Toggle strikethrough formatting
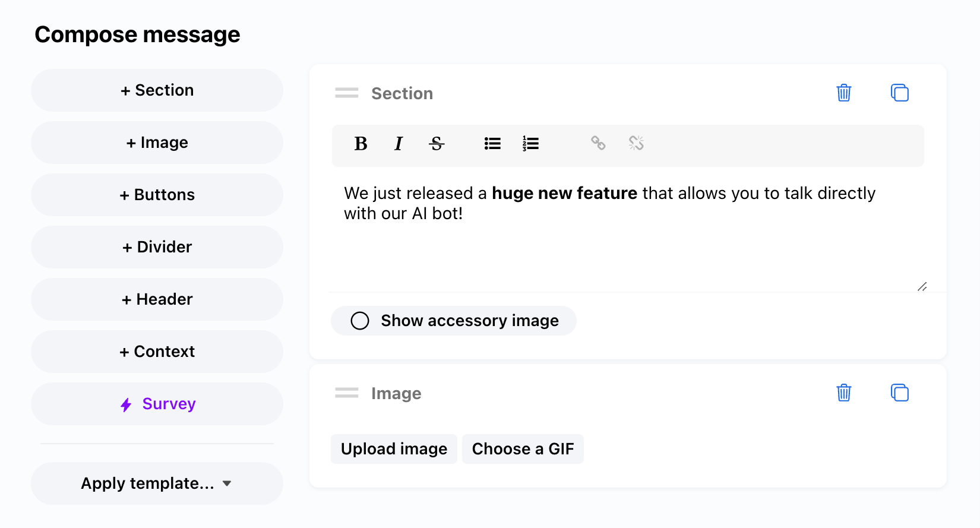The image size is (980, 528). (437, 144)
